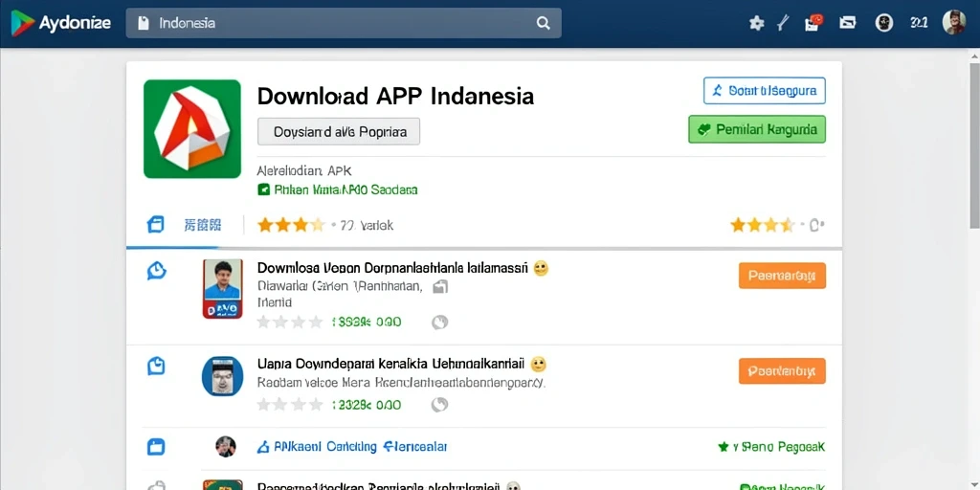The image size is (980, 490).
Task: Click emoji after Downlosa title
Action: (541, 269)
